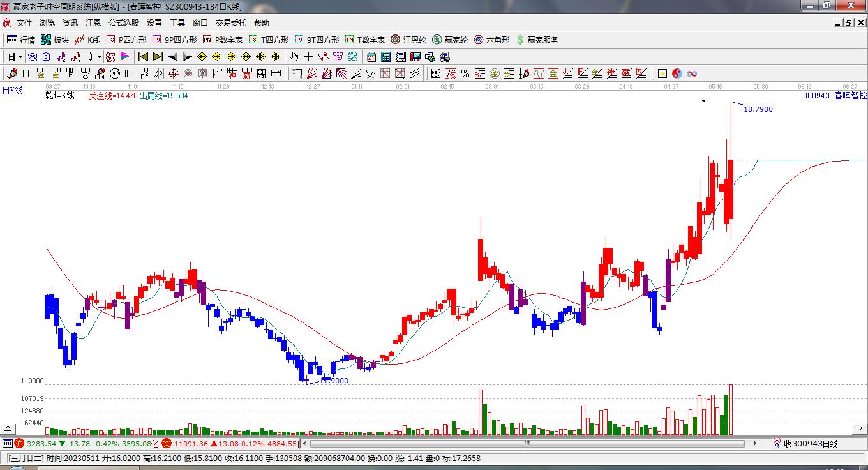The height and width of the screenshot is (470, 868).
Task: Open the 9P四方形 tool
Action: [x=174, y=40]
